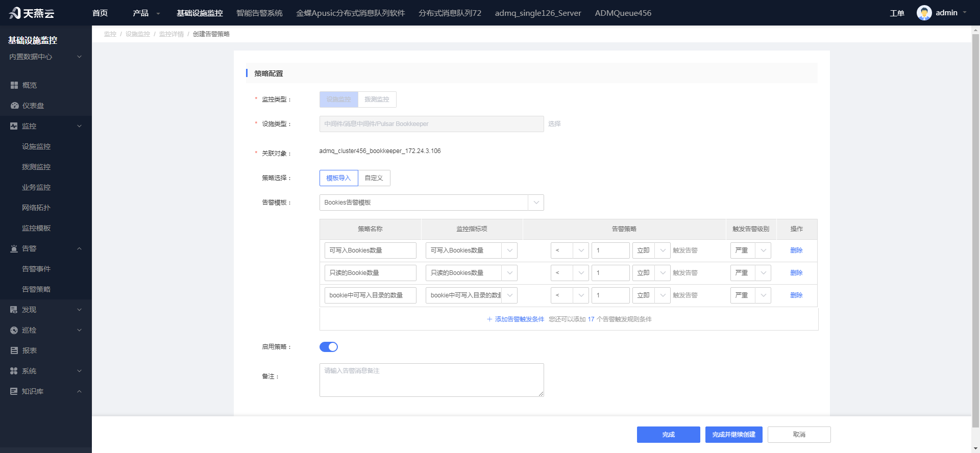Click threshold value field in 只读的Bookie数量 row
The height and width of the screenshot is (453, 980).
coord(610,273)
